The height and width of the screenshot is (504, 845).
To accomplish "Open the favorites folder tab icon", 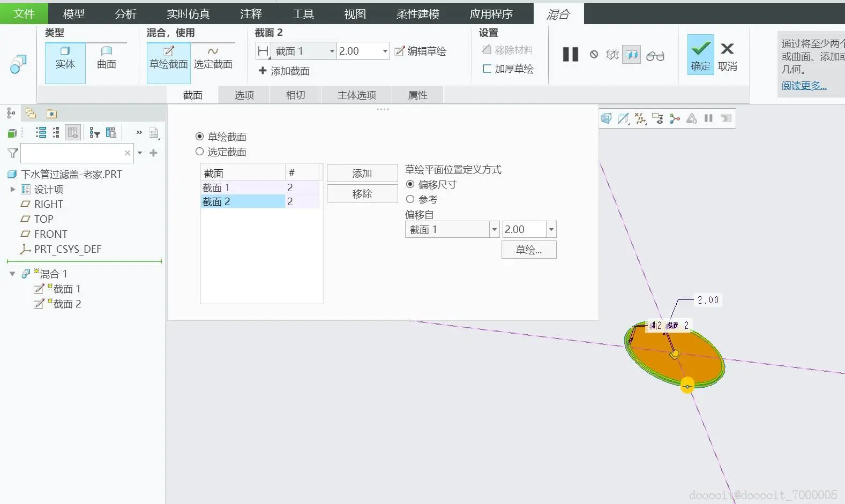I will [x=51, y=114].
